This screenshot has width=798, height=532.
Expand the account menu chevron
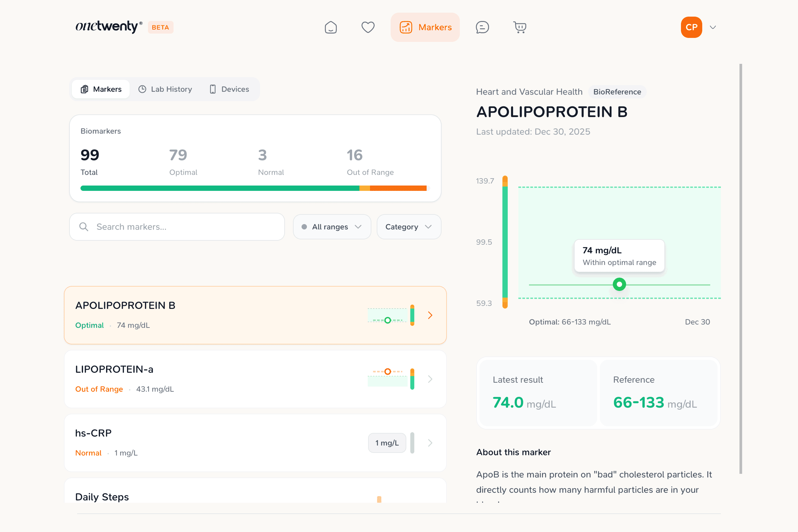(713, 27)
